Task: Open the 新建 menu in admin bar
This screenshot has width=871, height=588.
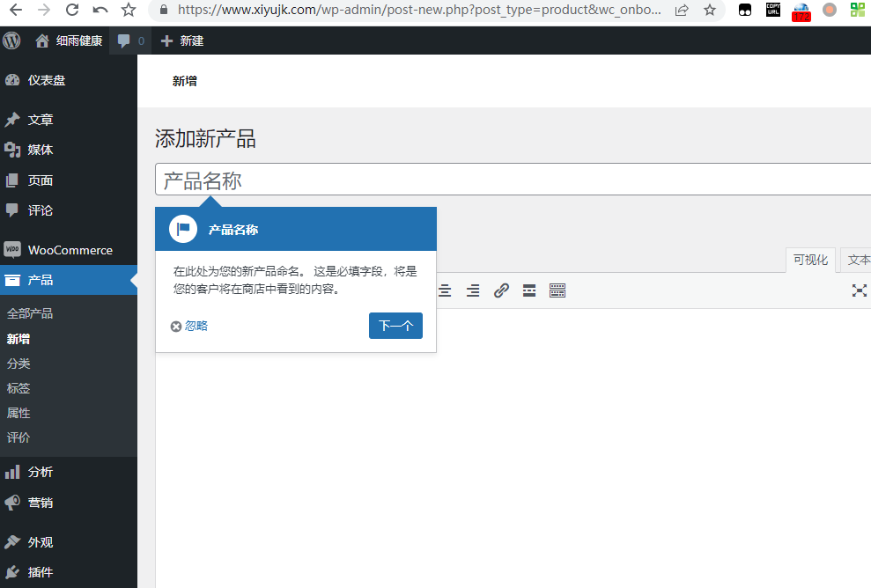Action: (183, 40)
